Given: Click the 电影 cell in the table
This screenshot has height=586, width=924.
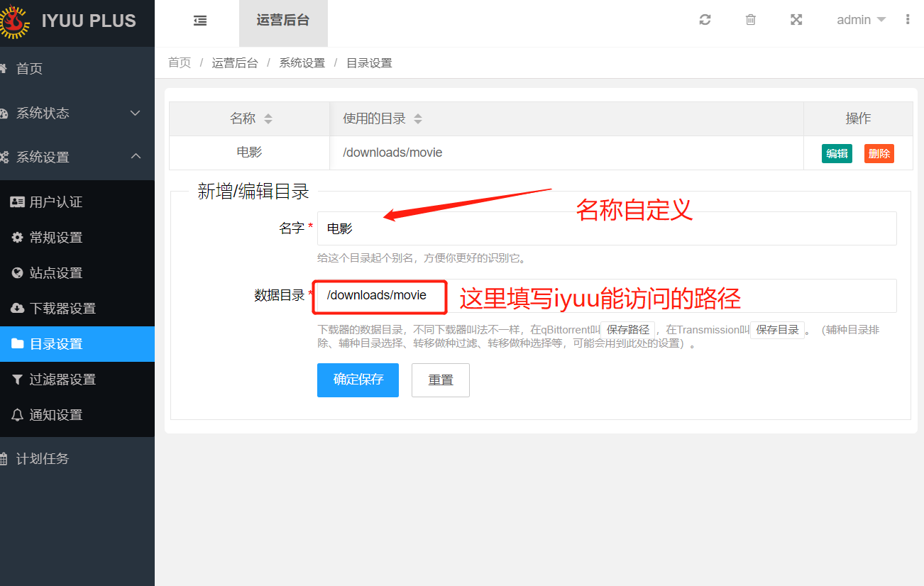Looking at the screenshot, I should point(249,153).
